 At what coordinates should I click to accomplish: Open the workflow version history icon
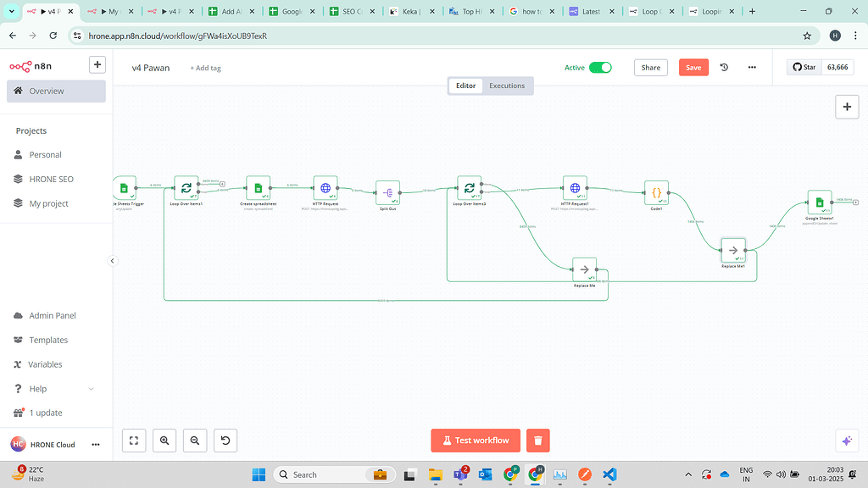tap(724, 67)
